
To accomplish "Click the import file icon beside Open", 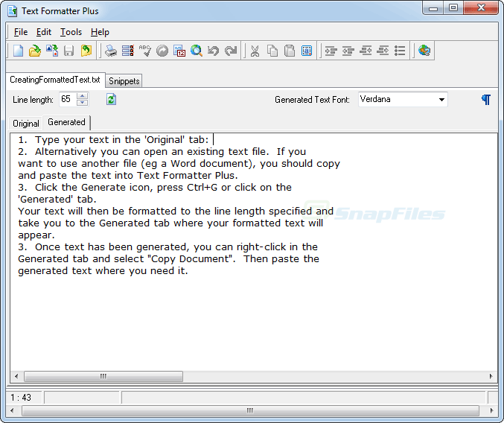I will (52, 51).
